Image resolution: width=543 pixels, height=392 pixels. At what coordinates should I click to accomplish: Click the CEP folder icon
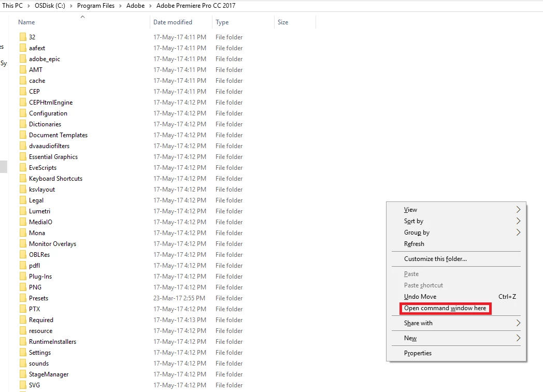coord(23,91)
